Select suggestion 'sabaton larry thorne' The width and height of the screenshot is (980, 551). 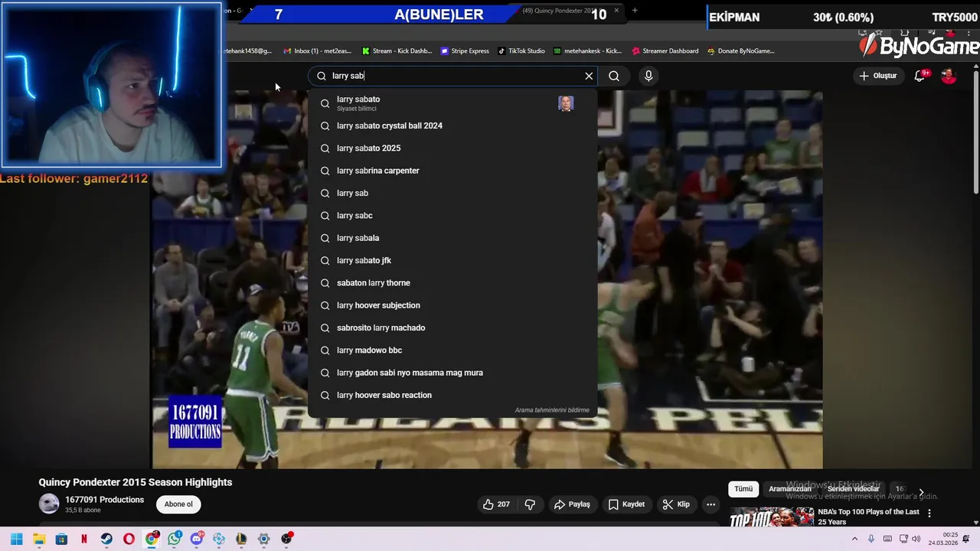(452, 283)
